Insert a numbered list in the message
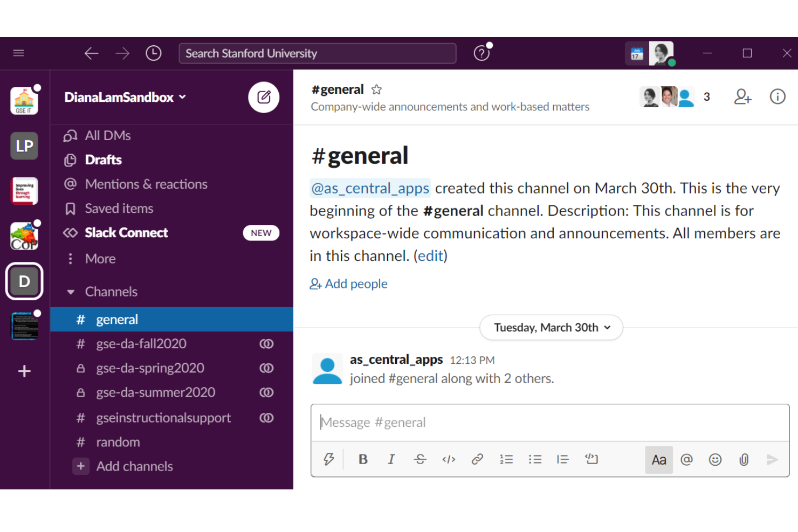 click(506, 459)
